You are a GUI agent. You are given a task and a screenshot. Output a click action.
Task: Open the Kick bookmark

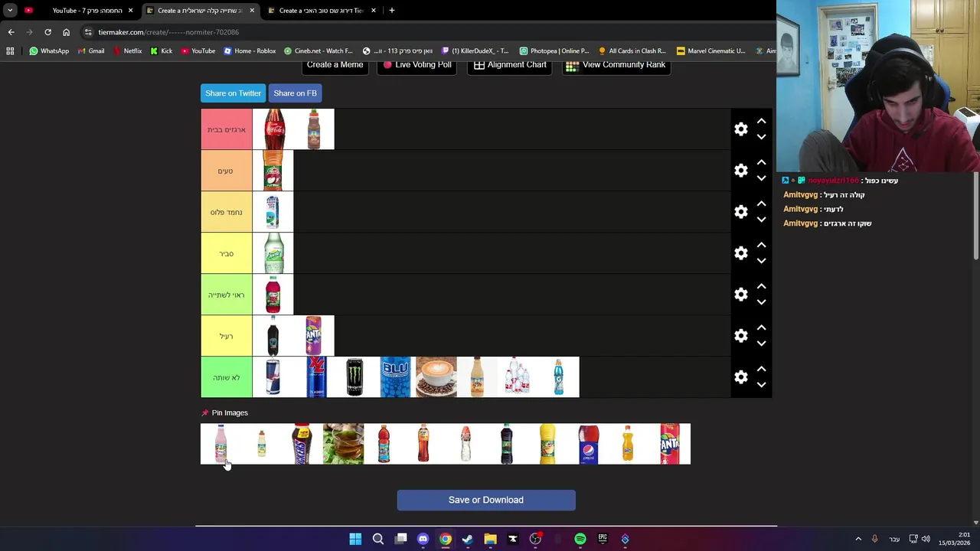tap(162, 51)
